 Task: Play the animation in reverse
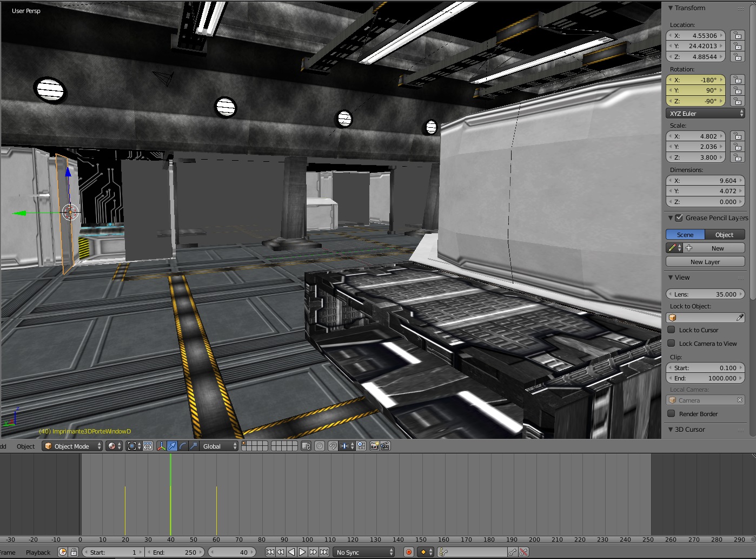click(291, 552)
